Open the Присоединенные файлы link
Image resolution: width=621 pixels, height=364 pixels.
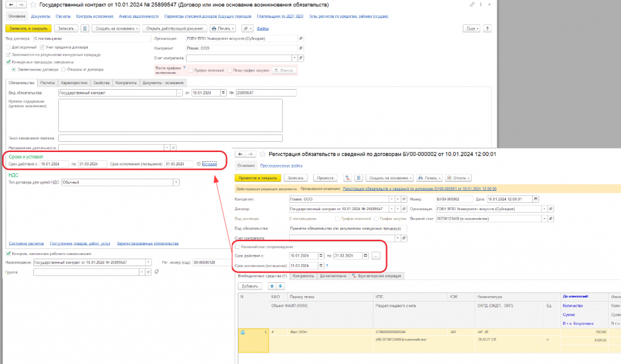(x=281, y=165)
